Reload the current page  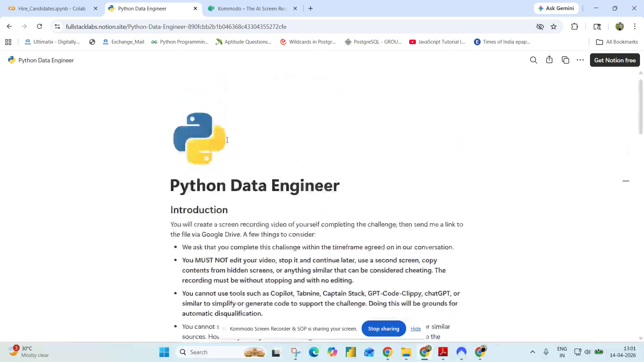39,26
